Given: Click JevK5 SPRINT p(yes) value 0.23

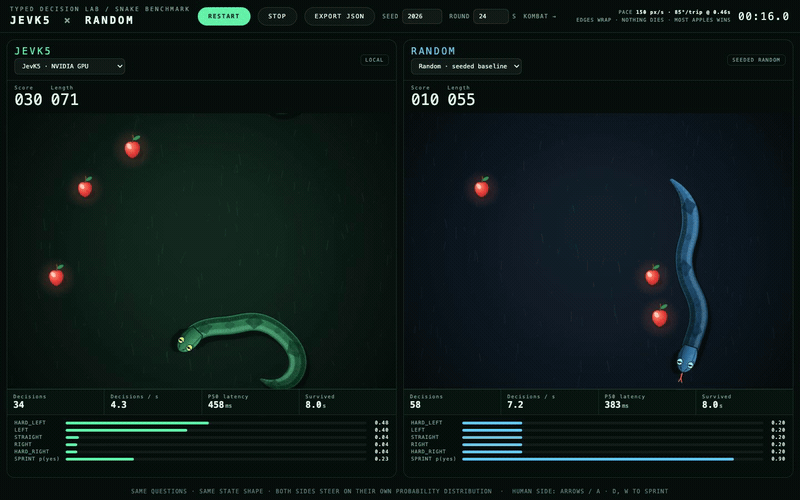Looking at the screenshot, I should click(x=381, y=459).
